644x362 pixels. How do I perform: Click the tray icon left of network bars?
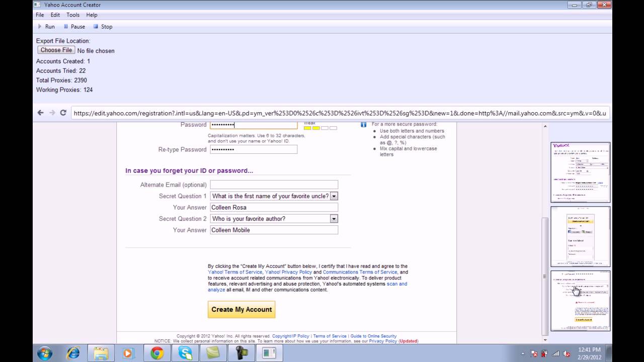[544, 353]
